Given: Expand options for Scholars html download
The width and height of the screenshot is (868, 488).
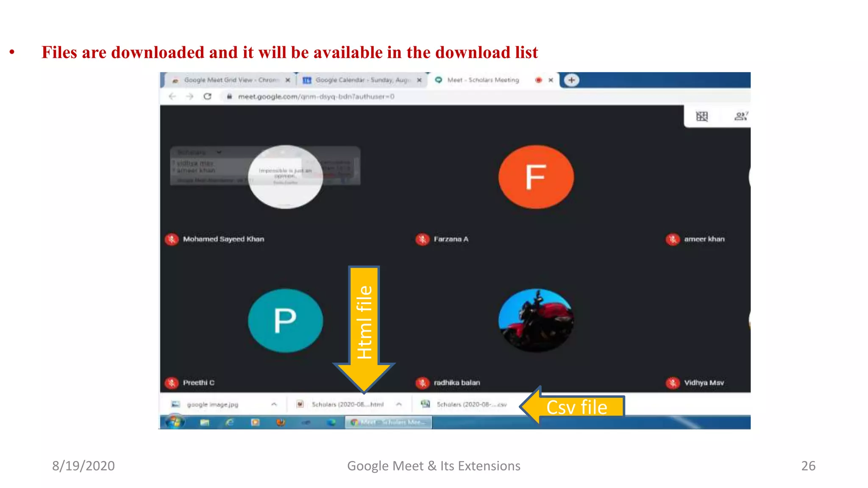Looking at the screenshot, I should pos(399,404).
